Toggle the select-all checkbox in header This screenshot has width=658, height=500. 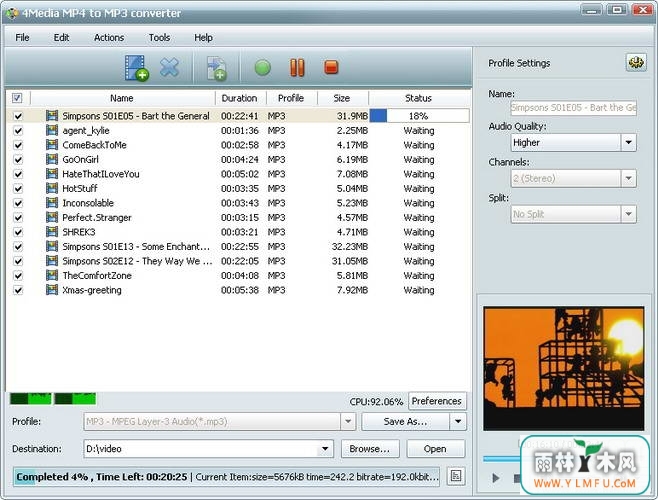point(17,98)
